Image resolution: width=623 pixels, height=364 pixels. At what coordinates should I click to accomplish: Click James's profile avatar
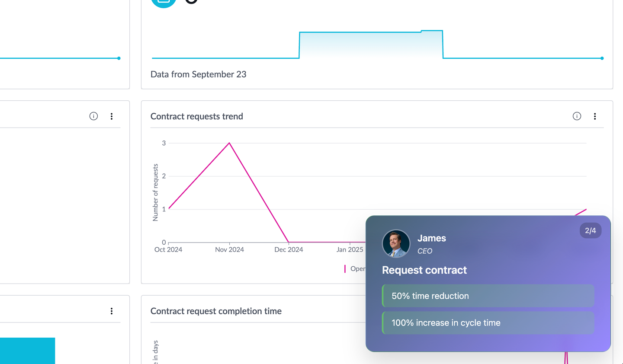396,244
